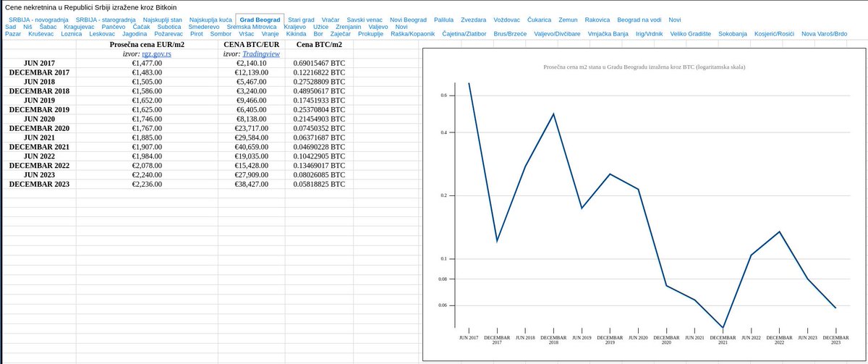Open the Savski venac tab
The height and width of the screenshot is (364, 868).
(x=365, y=20)
